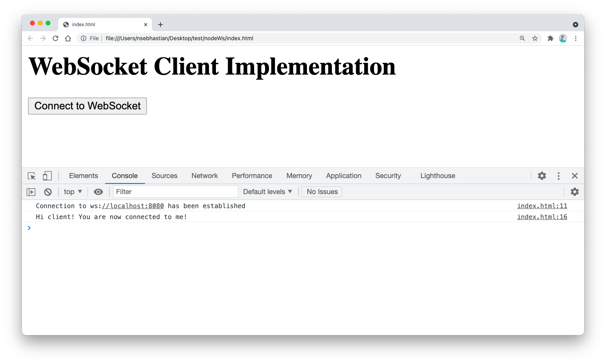Viewport: 606px width, 364px height.
Task: Open a new tab with plus icon
Action: pyautogui.click(x=160, y=25)
